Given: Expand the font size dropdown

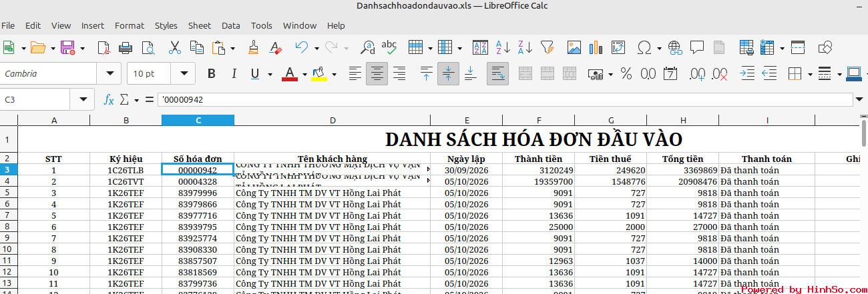Looking at the screenshot, I should [x=183, y=73].
